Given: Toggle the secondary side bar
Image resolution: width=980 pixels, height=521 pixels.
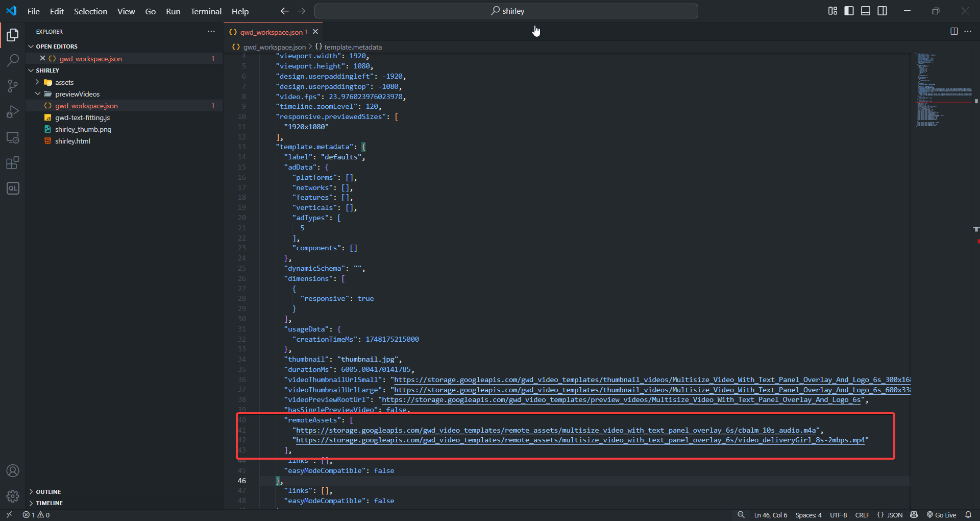Looking at the screenshot, I should click(x=882, y=11).
